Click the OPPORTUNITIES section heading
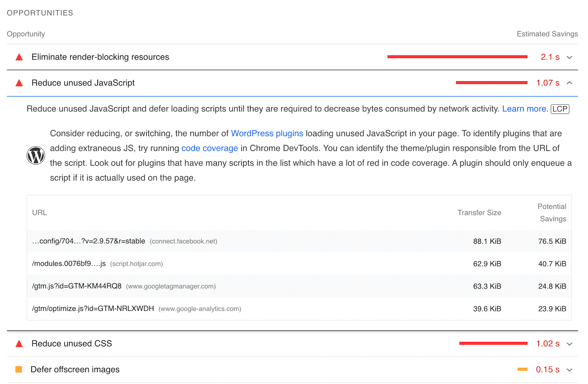This screenshot has height=384, width=588. point(40,13)
